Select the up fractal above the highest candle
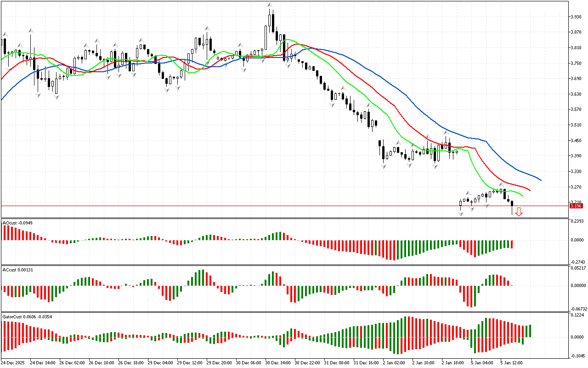588x368 pixels. [x=270, y=6]
